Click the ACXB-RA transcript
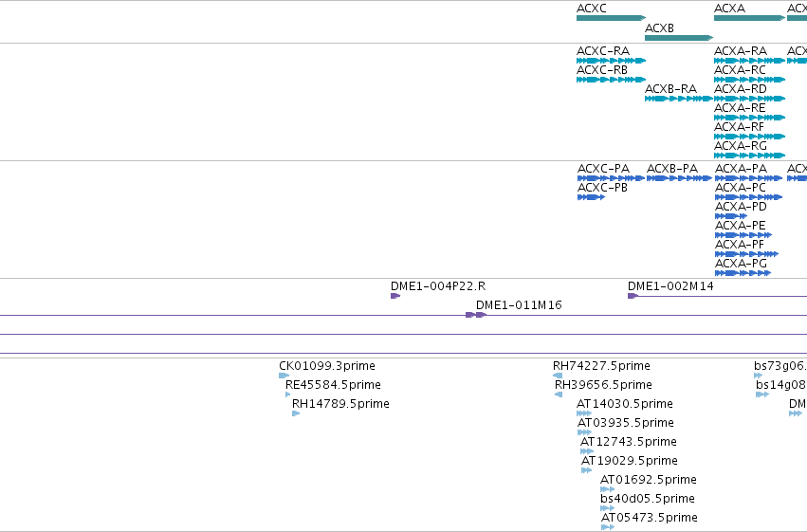This screenshot has height=532, width=807. pos(679,99)
